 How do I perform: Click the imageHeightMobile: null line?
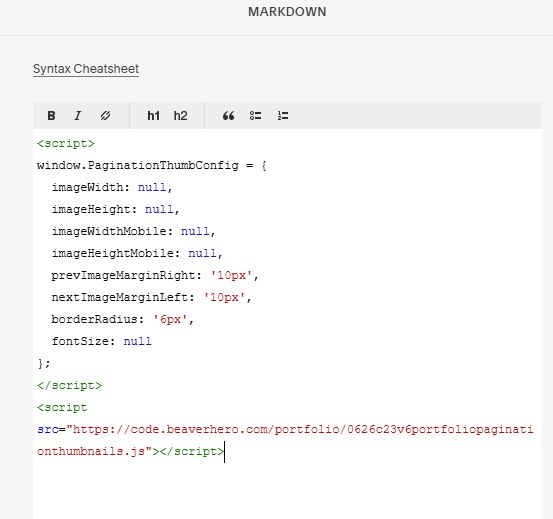[137, 254]
